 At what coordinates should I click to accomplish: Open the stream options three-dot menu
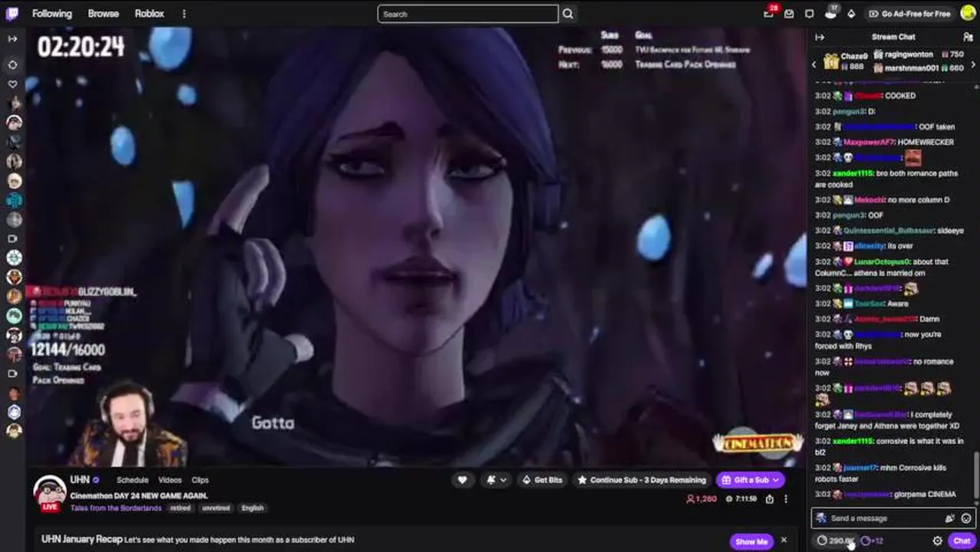click(785, 499)
